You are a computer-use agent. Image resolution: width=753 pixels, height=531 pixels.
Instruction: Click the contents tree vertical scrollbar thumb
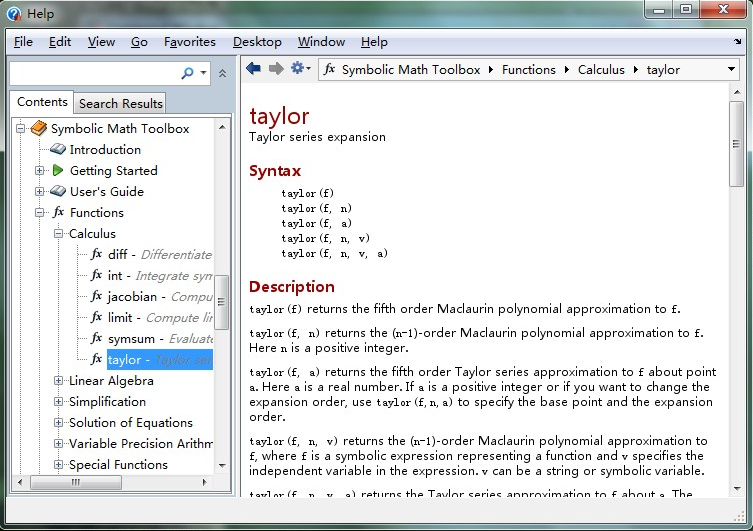pos(221,302)
